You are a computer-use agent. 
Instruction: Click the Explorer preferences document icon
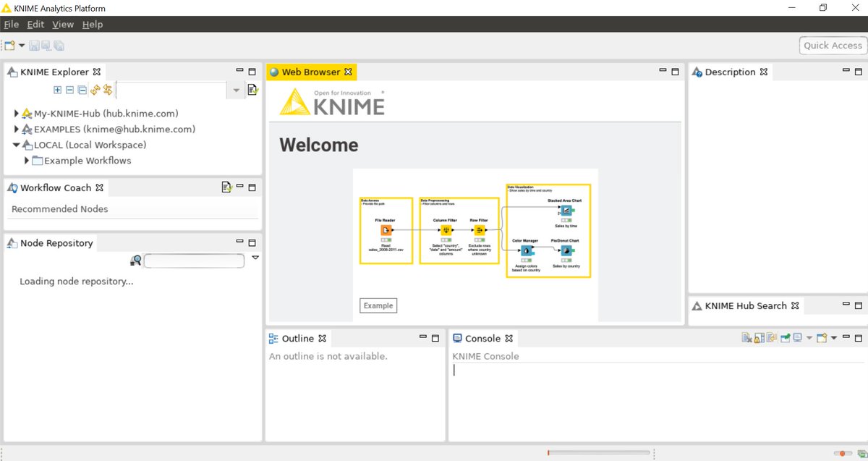coord(252,90)
